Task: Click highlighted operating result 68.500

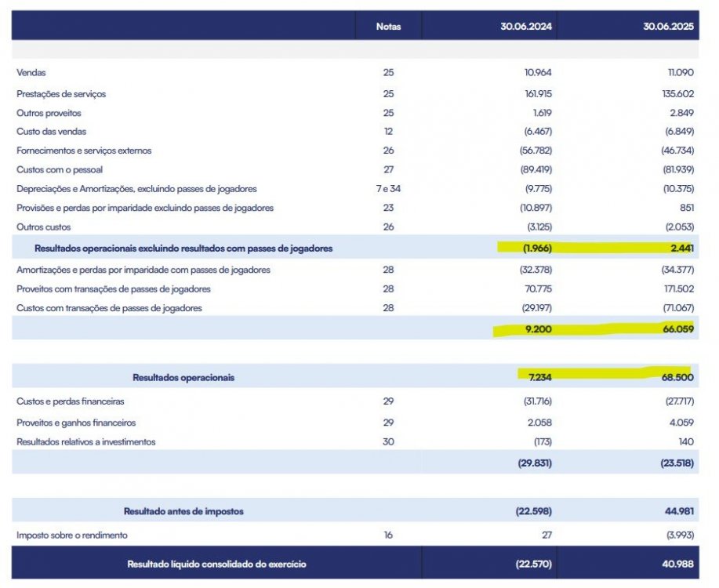Action: 677,377
